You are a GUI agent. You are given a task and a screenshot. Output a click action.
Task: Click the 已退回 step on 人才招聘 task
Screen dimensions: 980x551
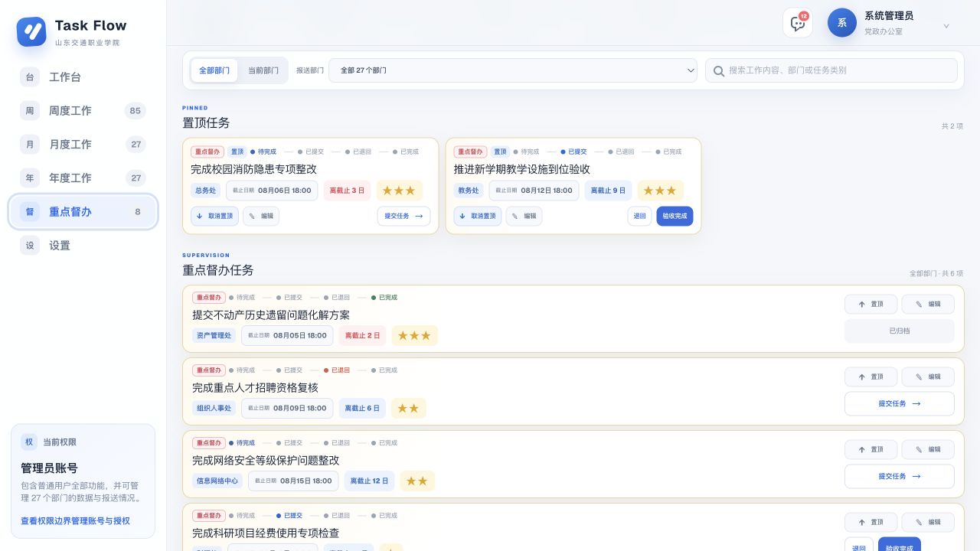coord(337,370)
